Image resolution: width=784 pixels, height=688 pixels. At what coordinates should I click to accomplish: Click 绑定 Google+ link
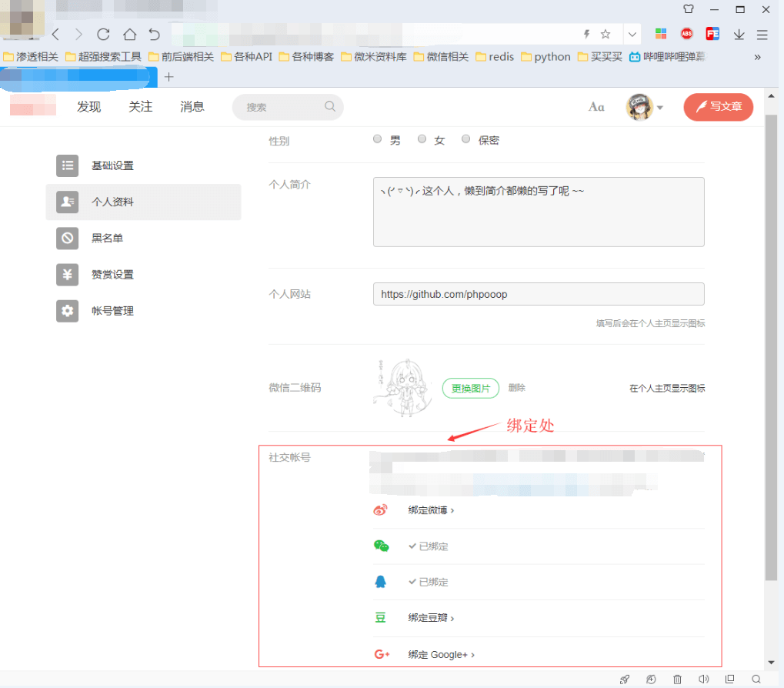point(441,654)
